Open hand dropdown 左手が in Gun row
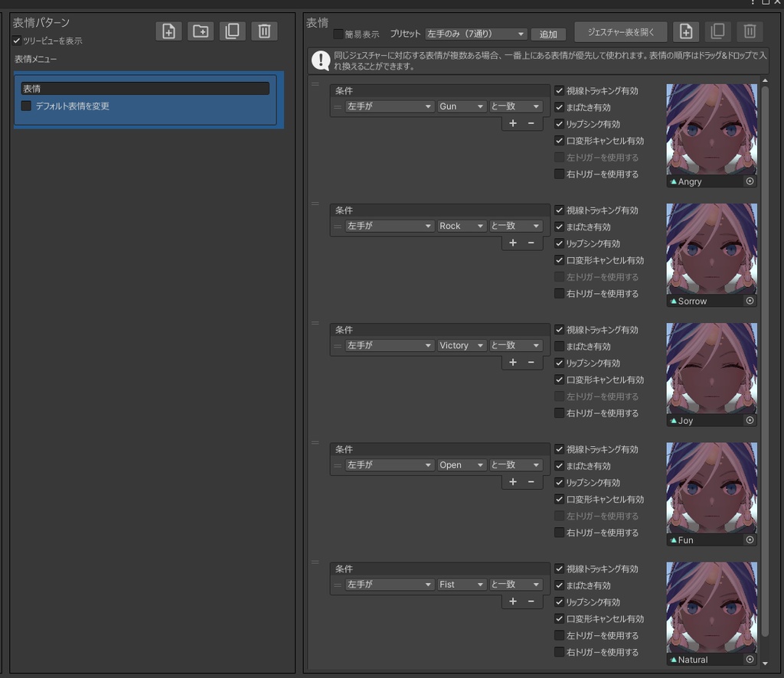 pos(389,106)
